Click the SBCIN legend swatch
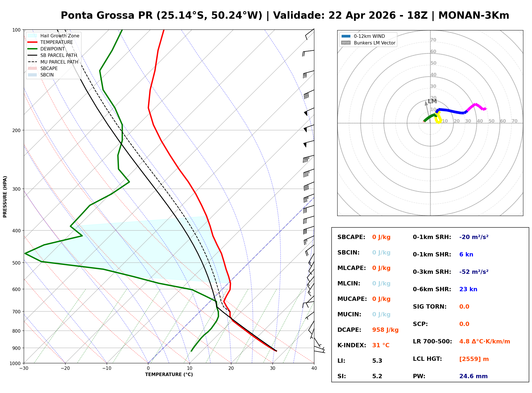The height and width of the screenshot is (393, 532). pyautogui.click(x=32, y=75)
